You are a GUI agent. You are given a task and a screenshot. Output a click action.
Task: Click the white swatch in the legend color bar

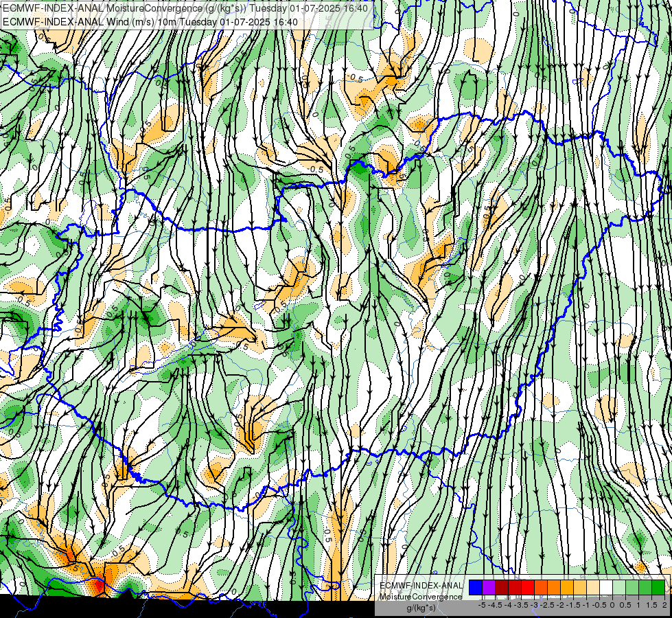(x=606, y=587)
